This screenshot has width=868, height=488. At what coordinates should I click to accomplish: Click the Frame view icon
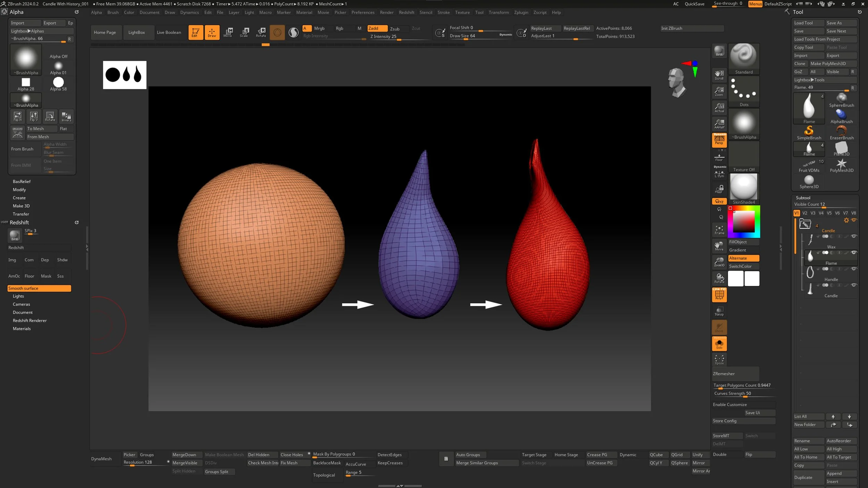(x=719, y=230)
